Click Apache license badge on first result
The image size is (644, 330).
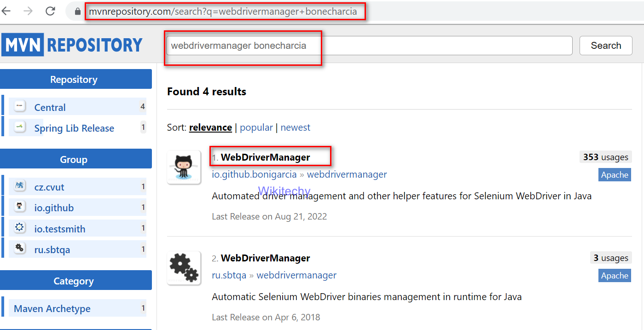615,175
